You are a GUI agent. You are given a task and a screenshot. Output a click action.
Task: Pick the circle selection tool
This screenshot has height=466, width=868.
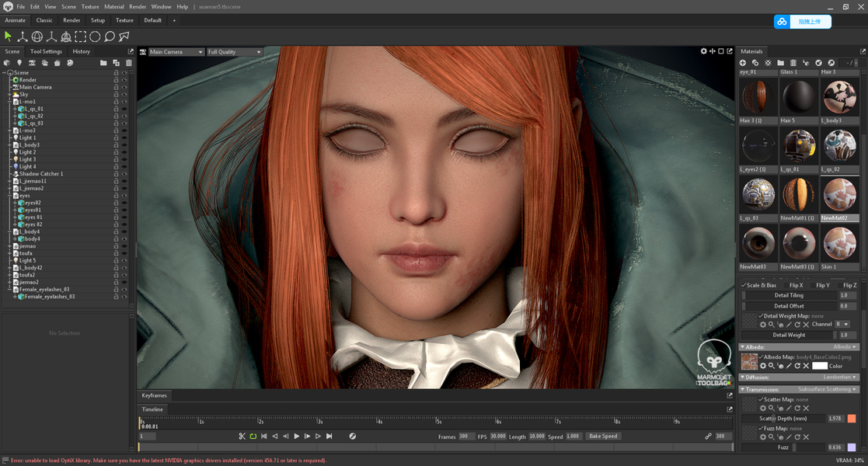96,37
